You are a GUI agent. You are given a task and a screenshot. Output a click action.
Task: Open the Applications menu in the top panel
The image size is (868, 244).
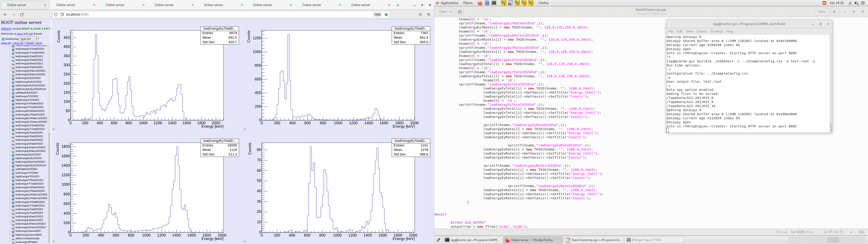click(x=449, y=3)
